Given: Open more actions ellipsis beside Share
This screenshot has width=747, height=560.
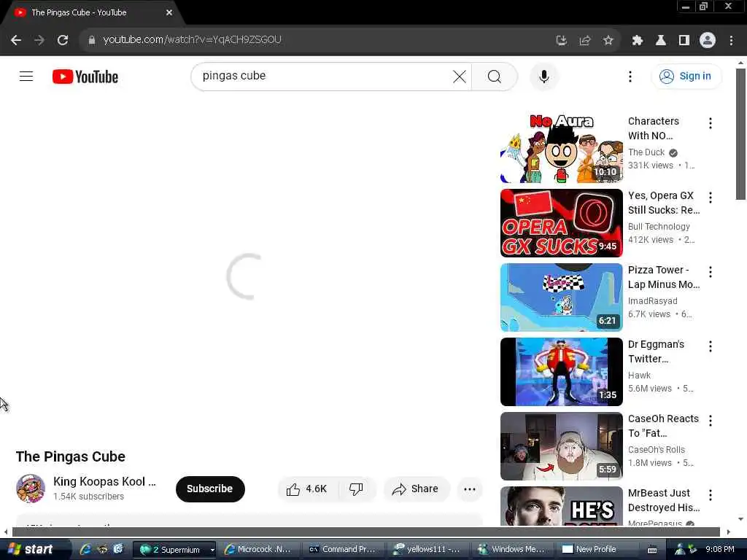Looking at the screenshot, I should [470, 489].
